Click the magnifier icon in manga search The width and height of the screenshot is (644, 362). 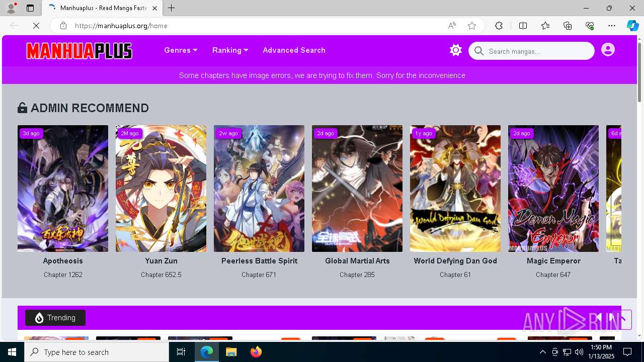[x=479, y=51]
